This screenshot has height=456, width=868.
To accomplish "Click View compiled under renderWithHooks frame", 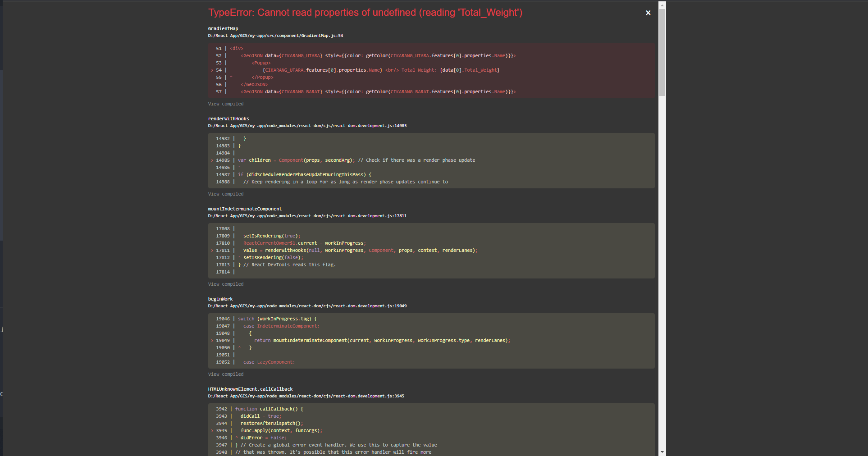I will [x=226, y=194].
